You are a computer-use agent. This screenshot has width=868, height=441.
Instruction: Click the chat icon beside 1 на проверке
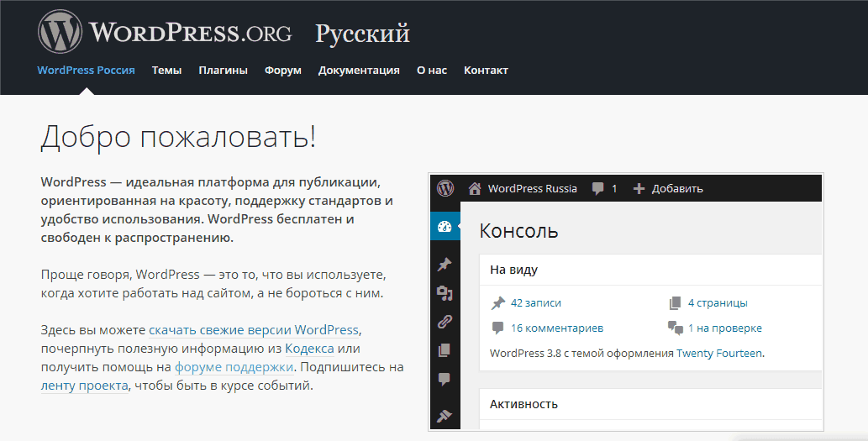point(676,328)
